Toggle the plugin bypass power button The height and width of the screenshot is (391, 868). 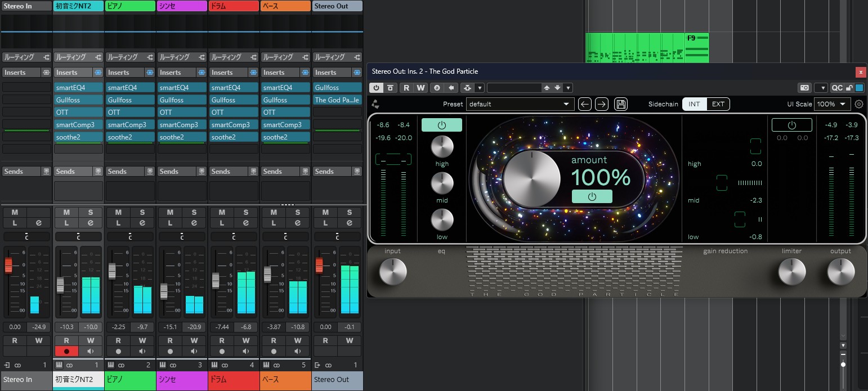click(x=375, y=88)
